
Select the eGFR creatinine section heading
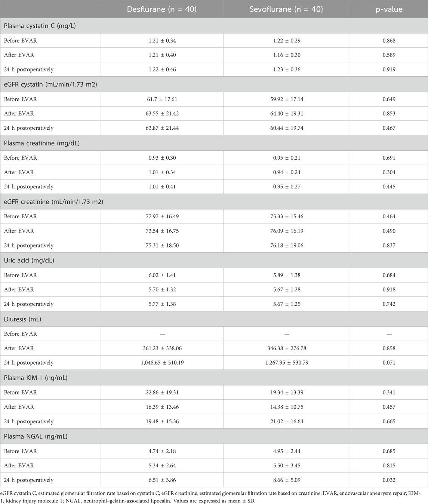click(x=53, y=202)
